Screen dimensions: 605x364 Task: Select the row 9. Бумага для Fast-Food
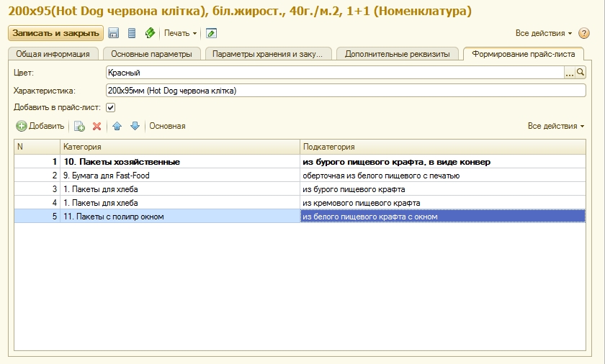[x=180, y=176]
